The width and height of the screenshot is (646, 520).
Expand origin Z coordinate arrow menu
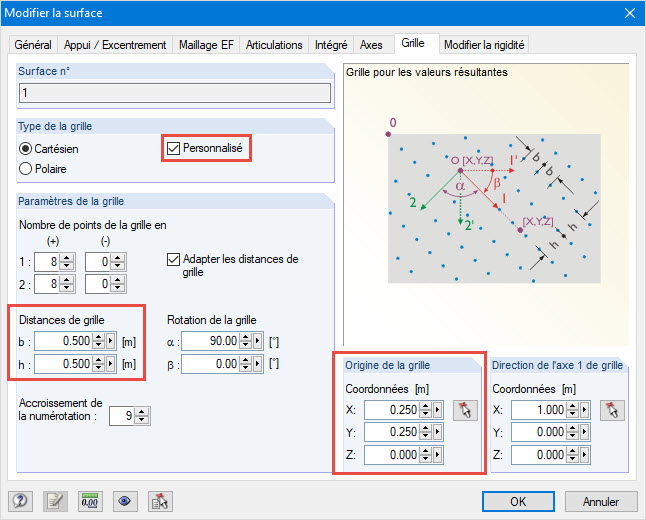(x=437, y=455)
